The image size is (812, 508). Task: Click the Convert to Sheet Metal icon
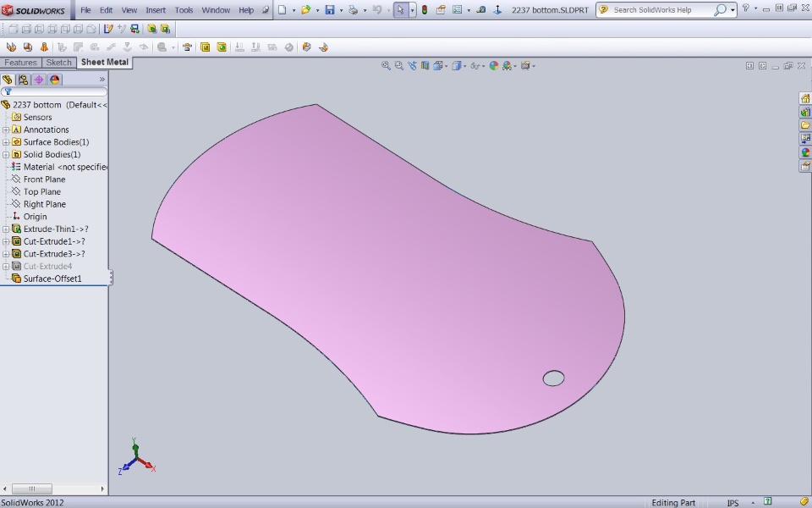(x=27, y=47)
